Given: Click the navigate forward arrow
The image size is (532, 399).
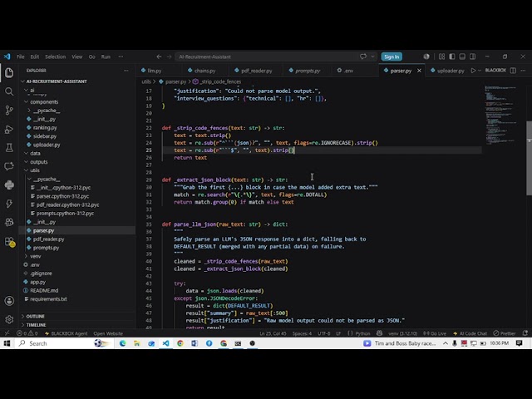Looking at the screenshot, I should (169, 57).
